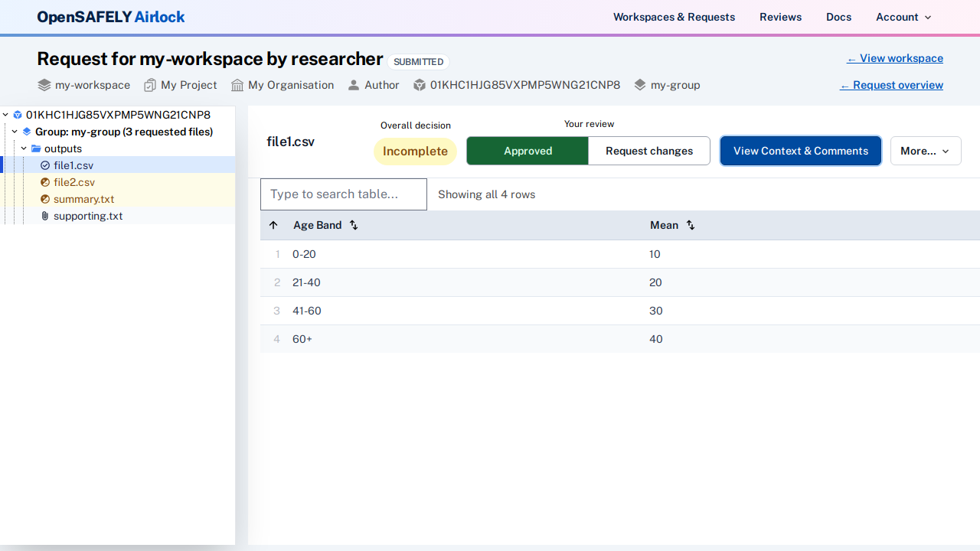Sort the table by Mean column
The height and width of the screenshot is (551, 980).
(690, 225)
